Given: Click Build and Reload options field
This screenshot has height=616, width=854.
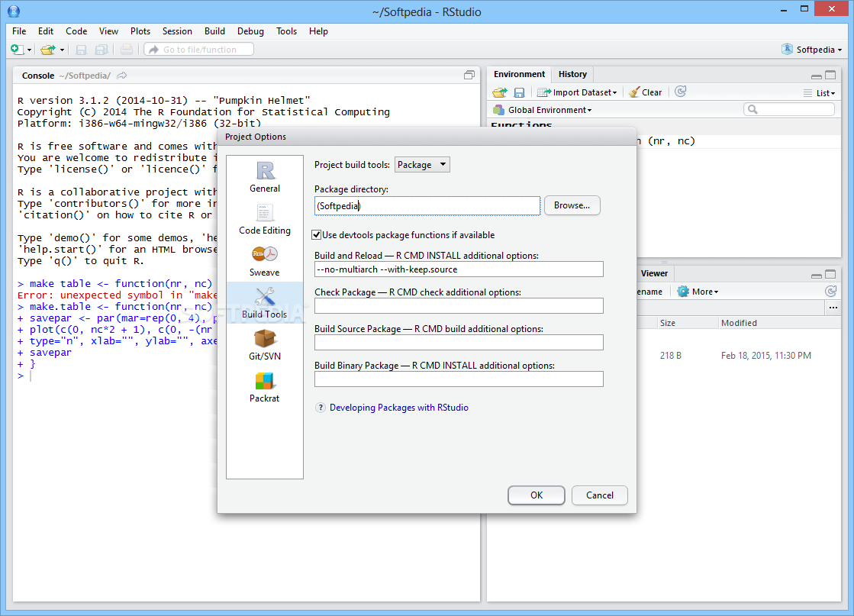Looking at the screenshot, I should point(459,269).
